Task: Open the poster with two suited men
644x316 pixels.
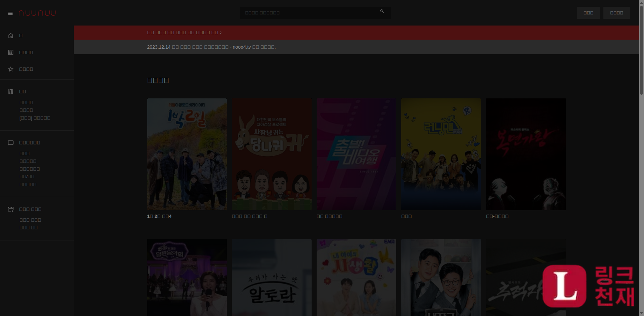Action: (441, 277)
